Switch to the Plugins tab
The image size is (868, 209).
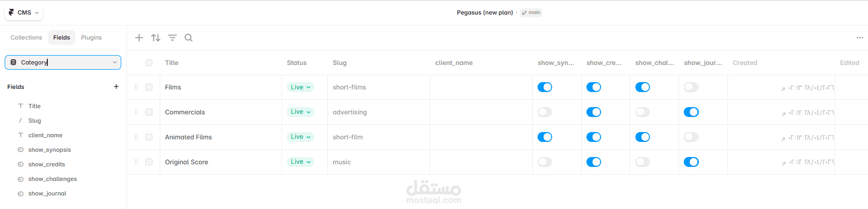(91, 37)
